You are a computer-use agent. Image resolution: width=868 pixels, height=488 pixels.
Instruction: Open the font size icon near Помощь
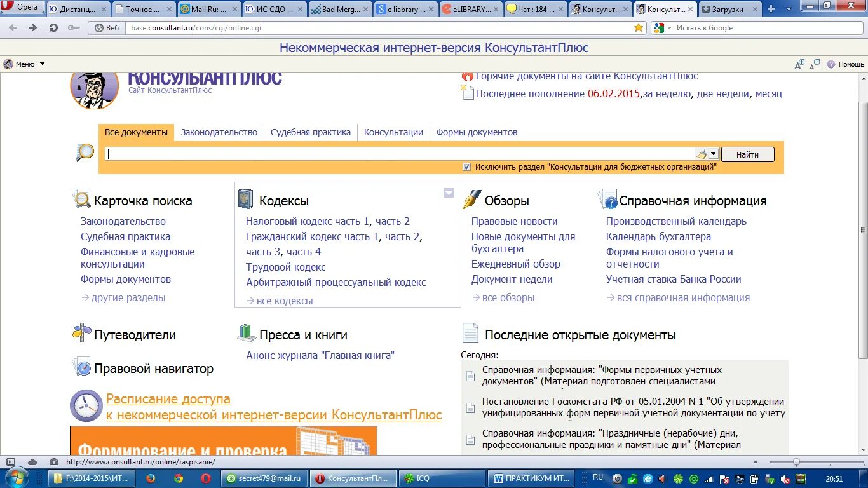[x=799, y=64]
